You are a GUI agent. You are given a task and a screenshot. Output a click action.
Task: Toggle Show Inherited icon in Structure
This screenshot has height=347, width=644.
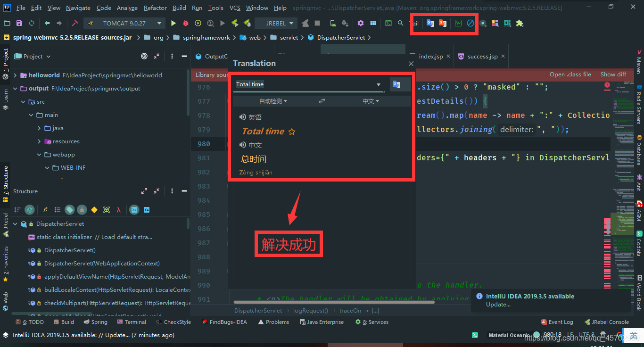pyautogui.click(x=45, y=210)
